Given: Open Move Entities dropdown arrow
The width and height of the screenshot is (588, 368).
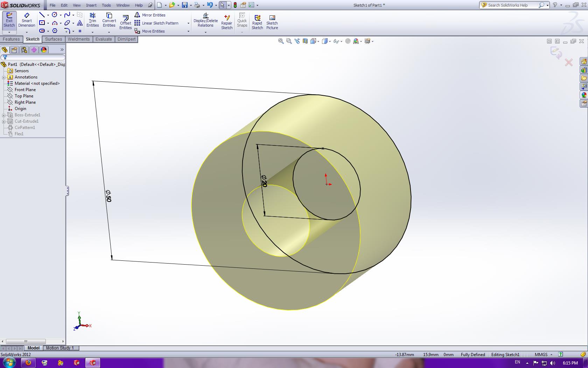Looking at the screenshot, I should coord(188,32).
